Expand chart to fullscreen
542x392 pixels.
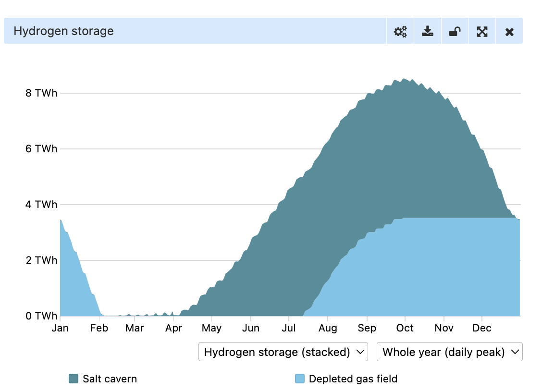coord(482,32)
